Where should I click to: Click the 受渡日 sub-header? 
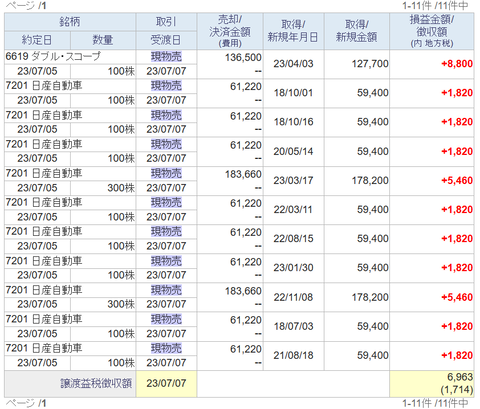(166, 40)
